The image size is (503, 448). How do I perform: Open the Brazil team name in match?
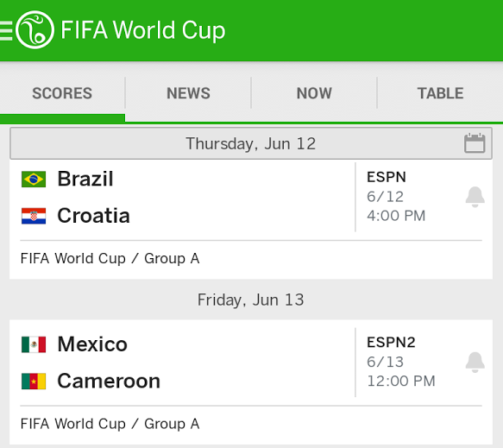tap(85, 179)
